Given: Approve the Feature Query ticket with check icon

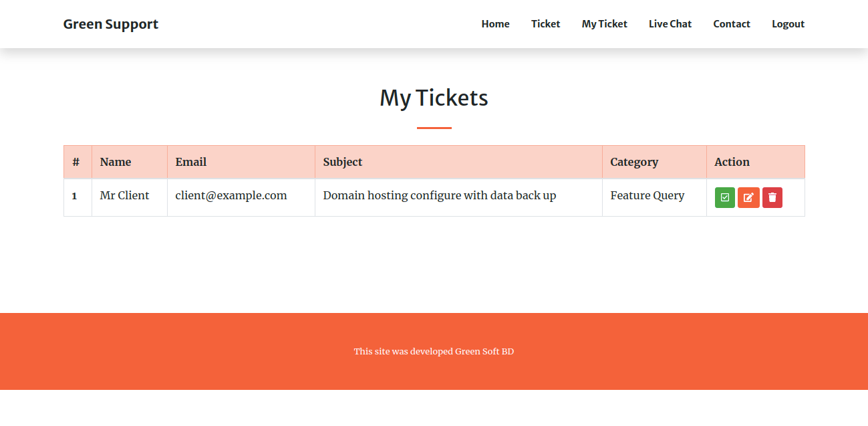Looking at the screenshot, I should click(724, 197).
